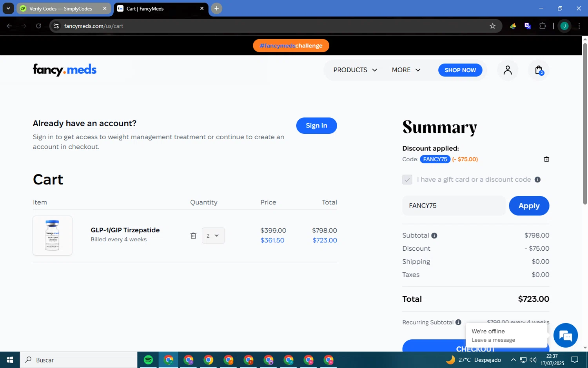Click the weather widget 27°C Despejado
This screenshot has width=588, height=368.
pos(473,360)
